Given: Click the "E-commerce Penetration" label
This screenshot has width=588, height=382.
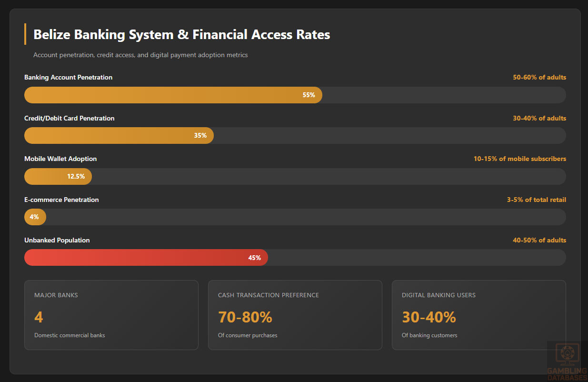Looking at the screenshot, I should pos(62,200).
